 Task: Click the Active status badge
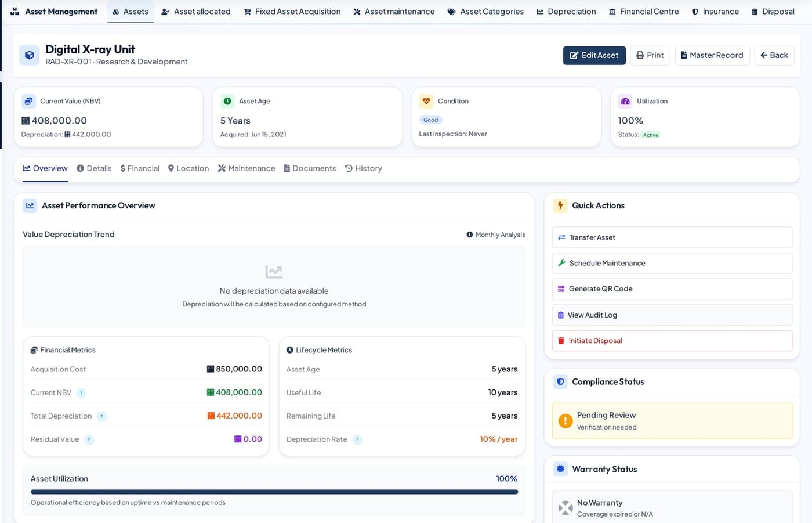(651, 135)
